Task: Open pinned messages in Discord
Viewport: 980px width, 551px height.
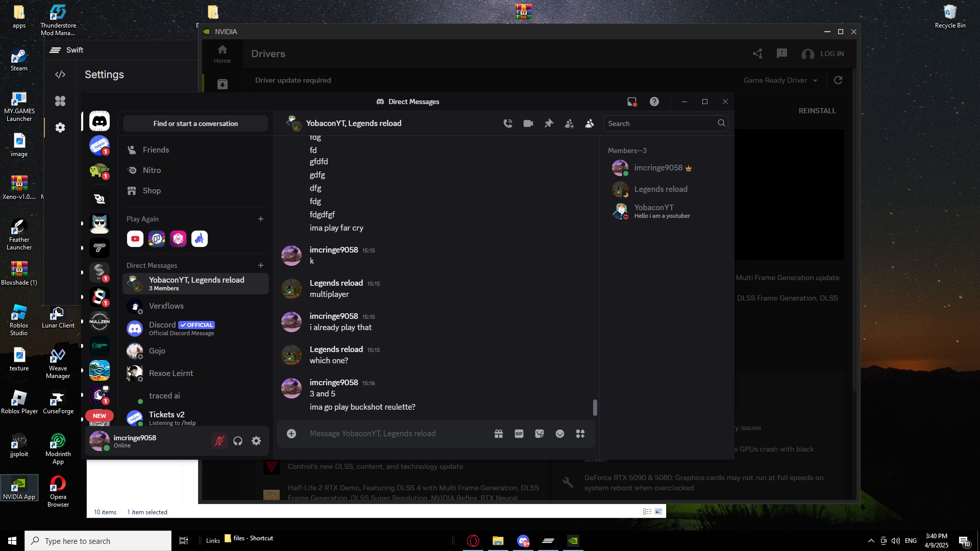Action: (549, 123)
